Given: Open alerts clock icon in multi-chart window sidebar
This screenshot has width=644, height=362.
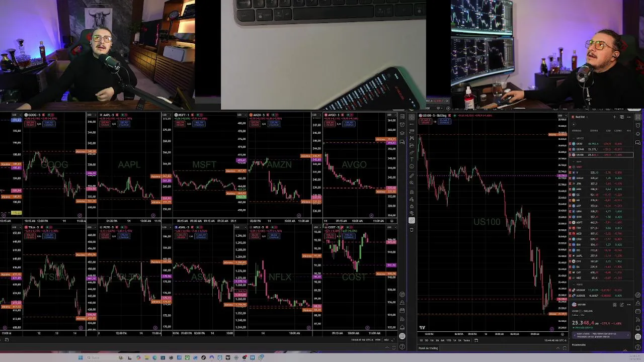Looking at the screenshot, I should [x=402, y=124].
